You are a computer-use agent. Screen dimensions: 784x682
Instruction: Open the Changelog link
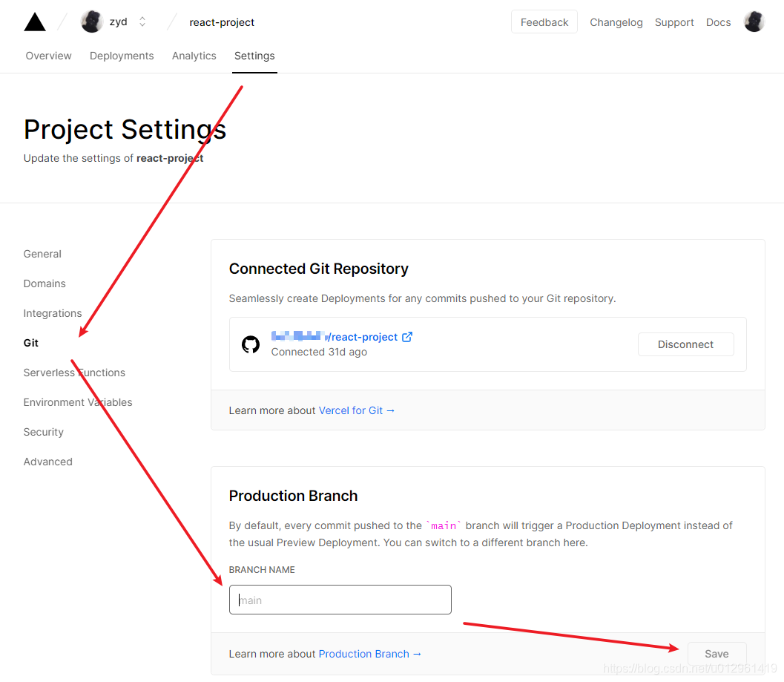(x=616, y=22)
